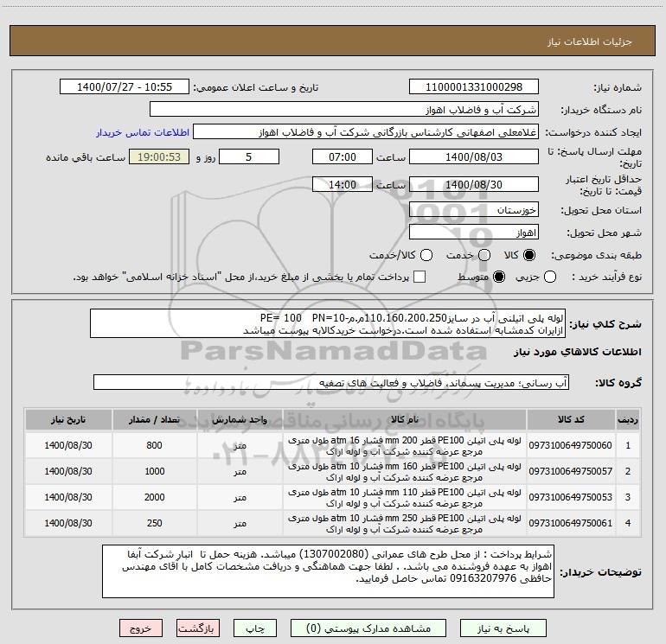Click column header تاریخ نیاز
666x644 pixels.
click(68, 419)
